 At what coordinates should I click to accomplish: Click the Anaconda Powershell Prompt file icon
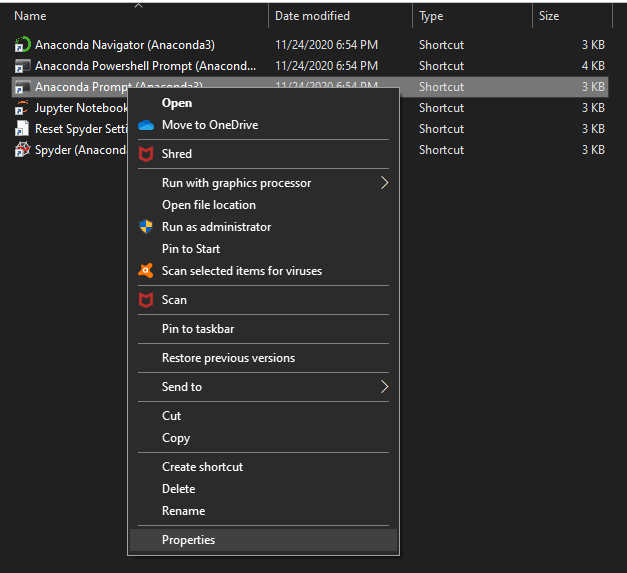coord(22,66)
